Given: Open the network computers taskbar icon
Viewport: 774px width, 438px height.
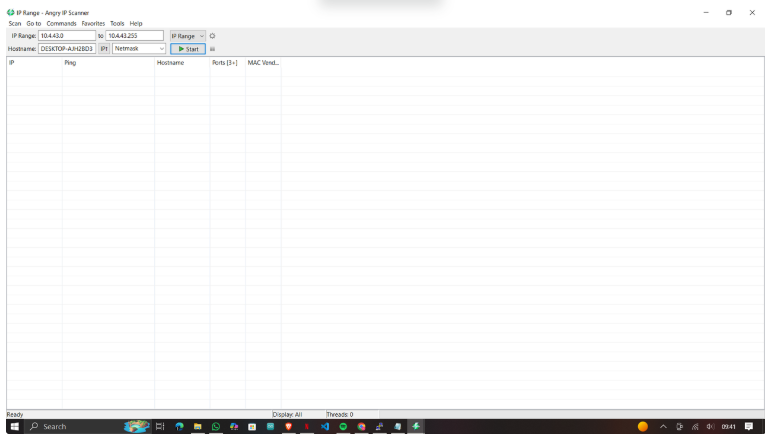Looking at the screenshot, I should click(x=379, y=427).
